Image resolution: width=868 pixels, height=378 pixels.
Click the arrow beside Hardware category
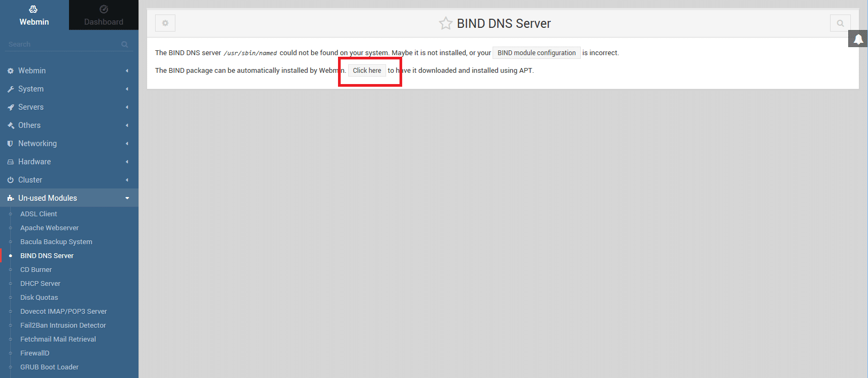(x=127, y=162)
